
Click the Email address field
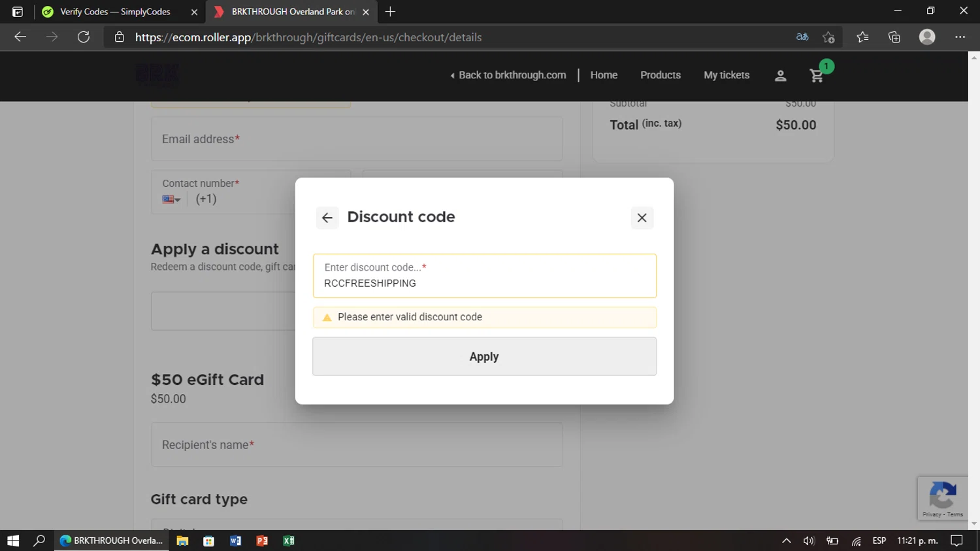[x=357, y=139]
